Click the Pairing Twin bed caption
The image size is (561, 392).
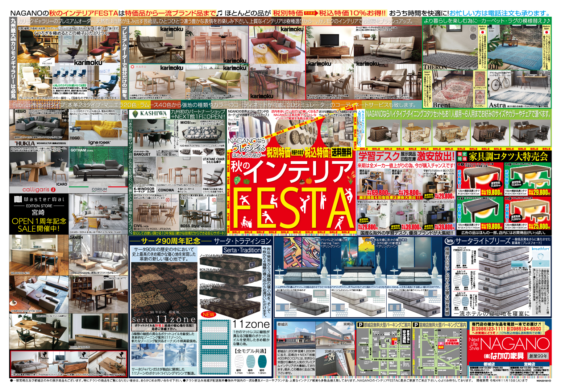(330, 244)
